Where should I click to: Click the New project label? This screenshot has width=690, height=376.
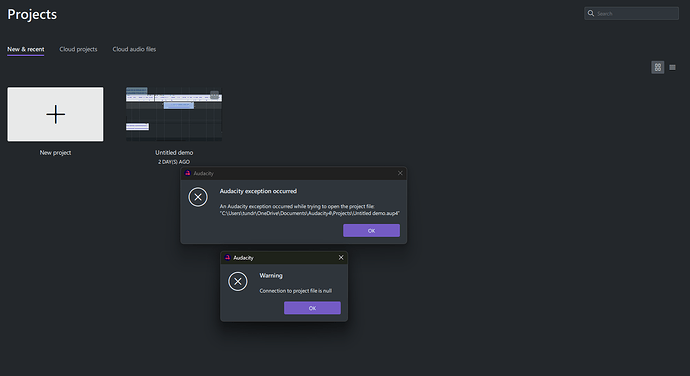click(55, 152)
